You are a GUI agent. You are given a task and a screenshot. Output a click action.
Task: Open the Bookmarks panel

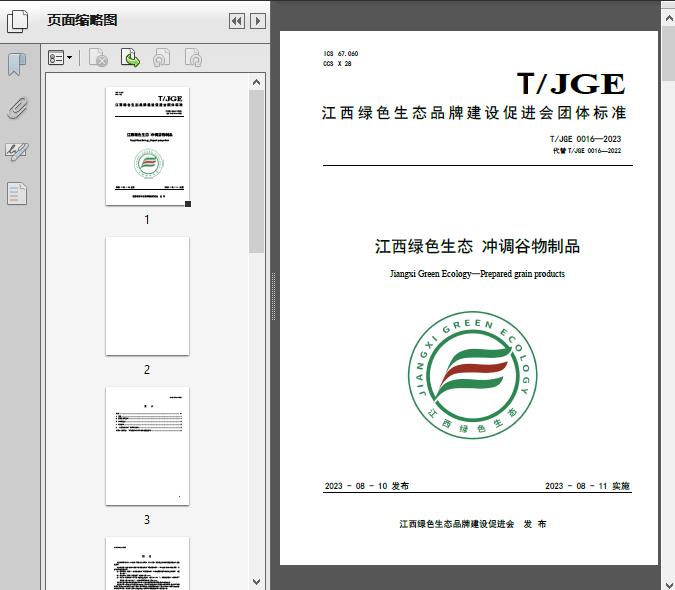(x=17, y=65)
